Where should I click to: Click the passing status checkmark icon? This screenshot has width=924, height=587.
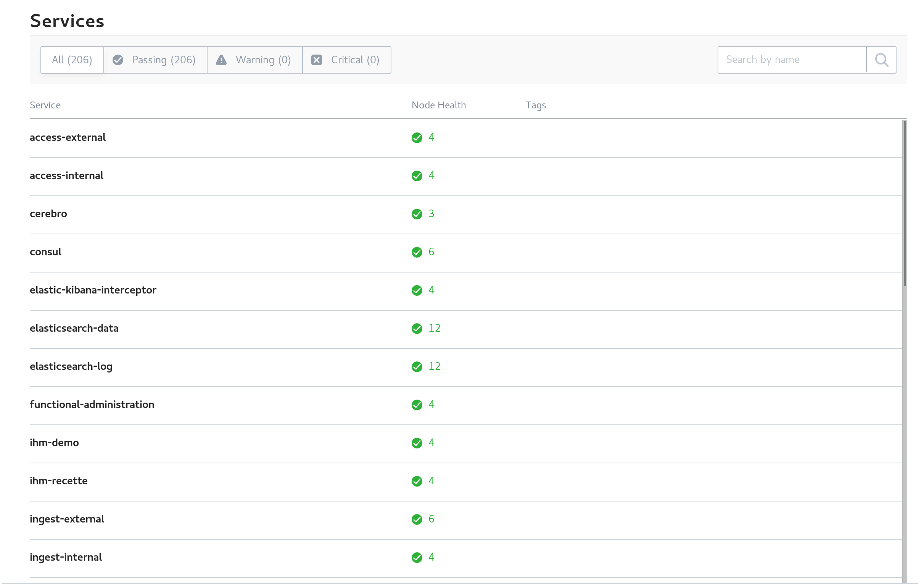(x=119, y=59)
